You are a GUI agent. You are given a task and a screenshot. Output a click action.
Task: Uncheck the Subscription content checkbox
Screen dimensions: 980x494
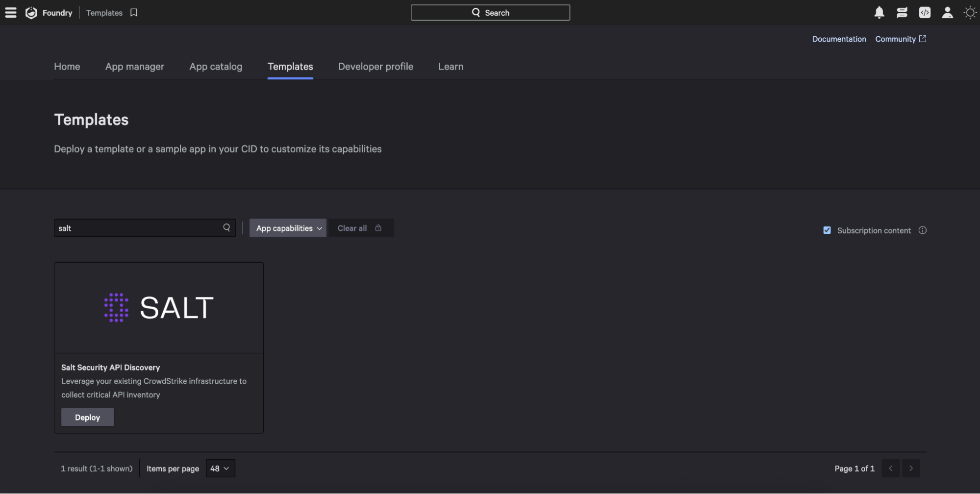click(827, 230)
